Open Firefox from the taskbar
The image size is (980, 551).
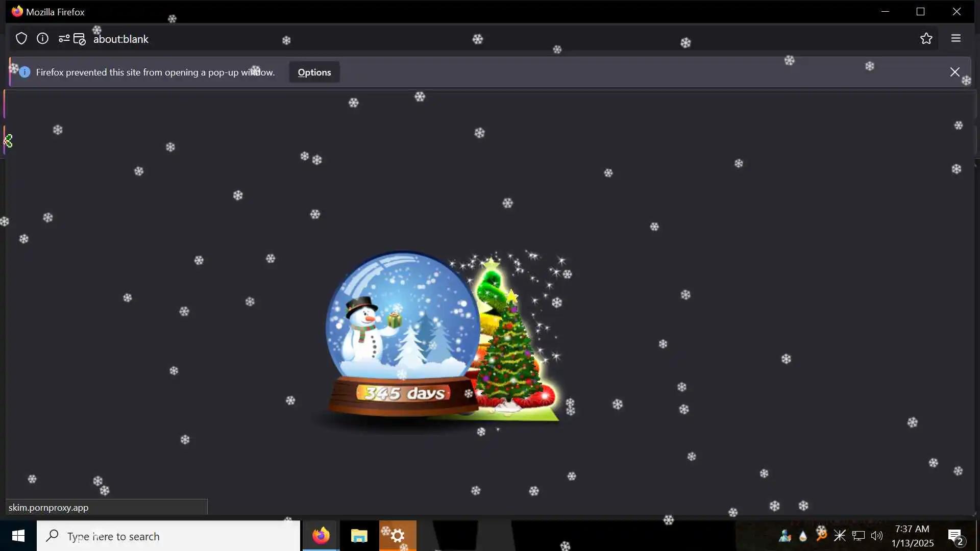(x=321, y=536)
